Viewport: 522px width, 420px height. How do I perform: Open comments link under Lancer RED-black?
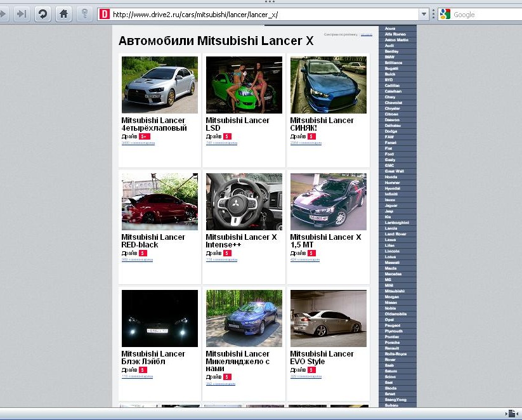point(137,259)
